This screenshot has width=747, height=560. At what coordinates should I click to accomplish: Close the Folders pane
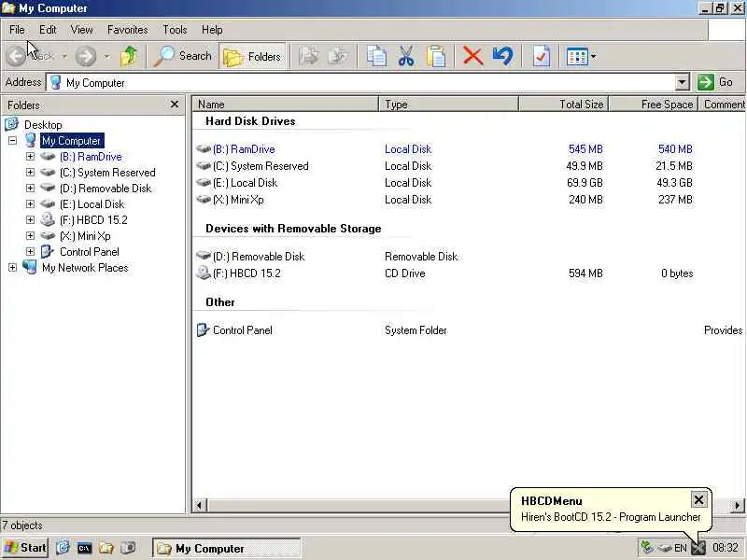175,105
